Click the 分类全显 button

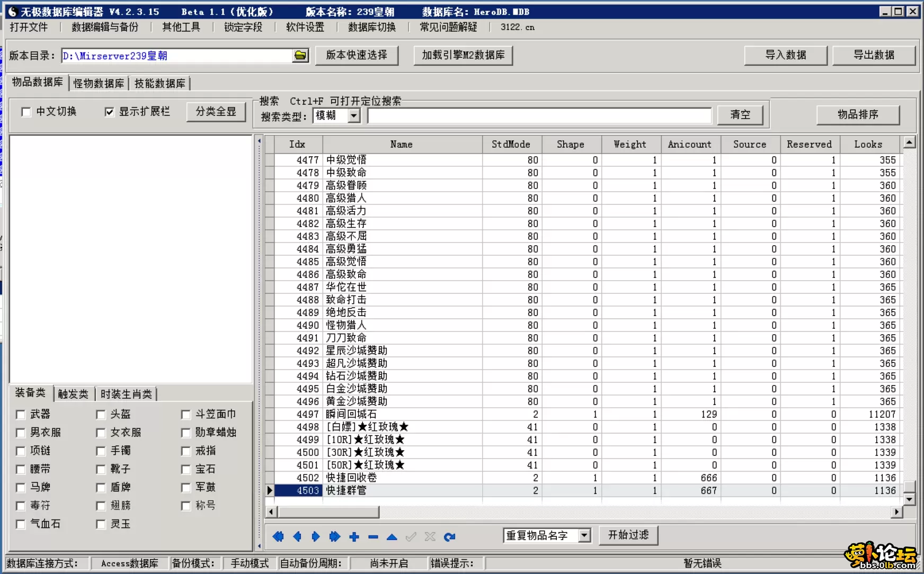click(216, 112)
